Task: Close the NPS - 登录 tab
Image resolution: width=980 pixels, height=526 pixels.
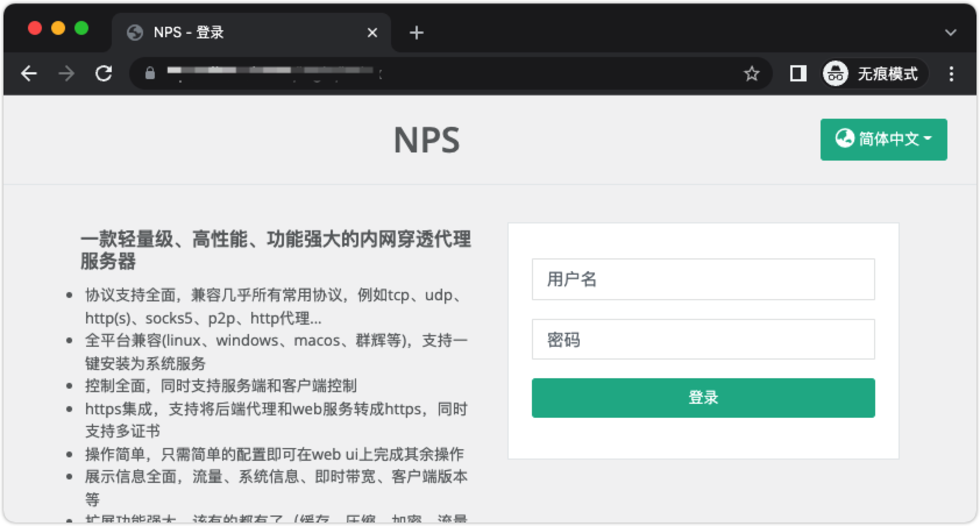Action: [372, 33]
